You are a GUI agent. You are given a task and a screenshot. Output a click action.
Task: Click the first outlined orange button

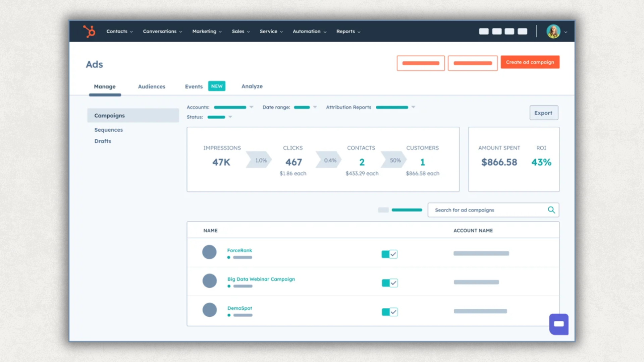[421, 63]
